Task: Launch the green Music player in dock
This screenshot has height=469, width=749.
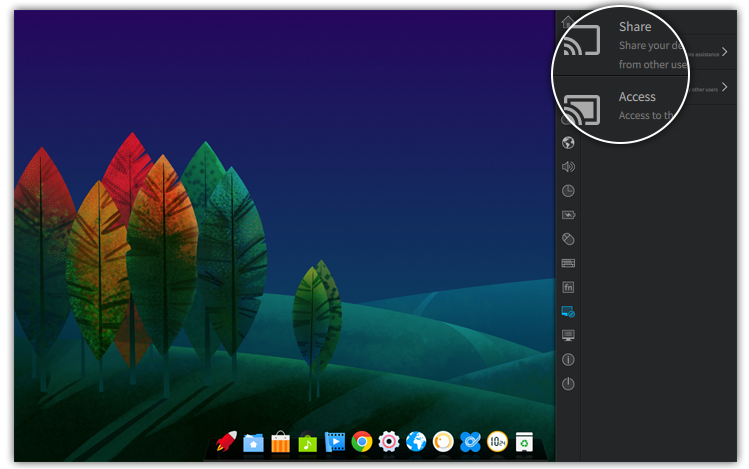Action: pos(308,442)
